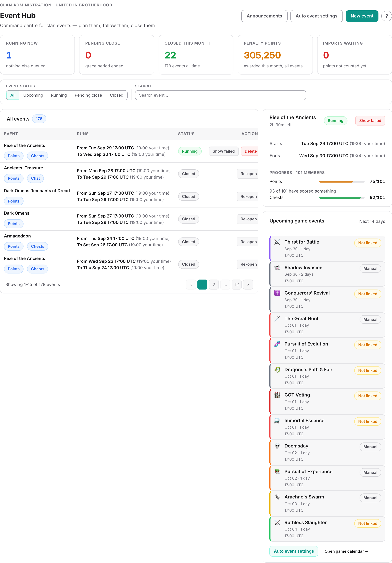
Task: Open Auto event settings in the header
Action: pos(316,16)
